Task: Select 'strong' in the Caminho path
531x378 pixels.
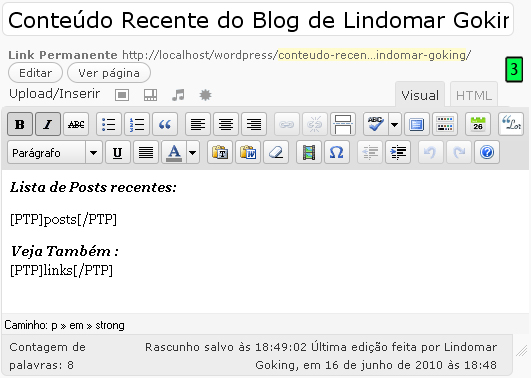Action: point(110,325)
